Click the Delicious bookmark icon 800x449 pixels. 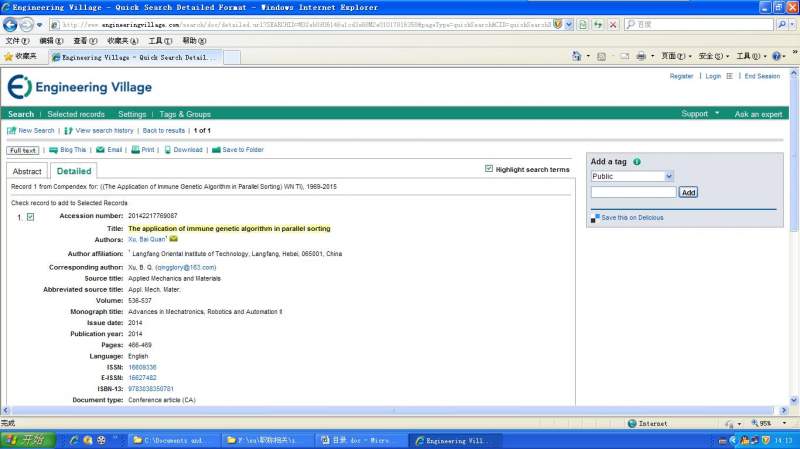coord(595,218)
